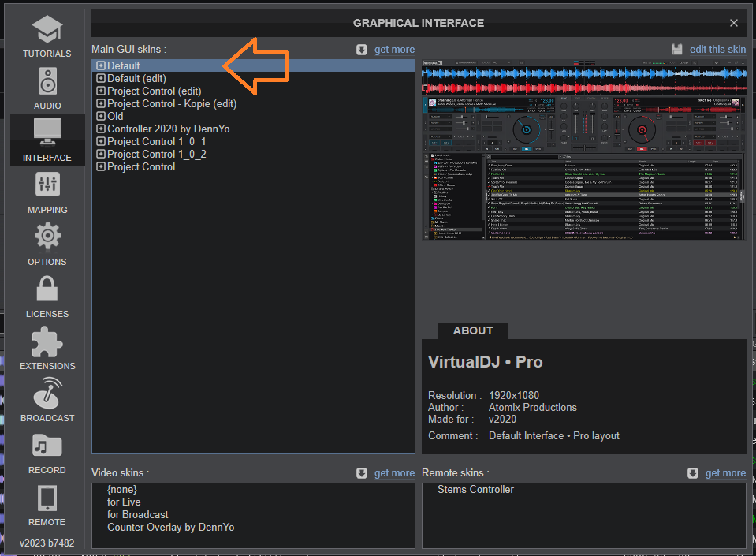Open Broadcast satellite dish icon
The height and width of the screenshot is (556, 756).
(x=47, y=393)
